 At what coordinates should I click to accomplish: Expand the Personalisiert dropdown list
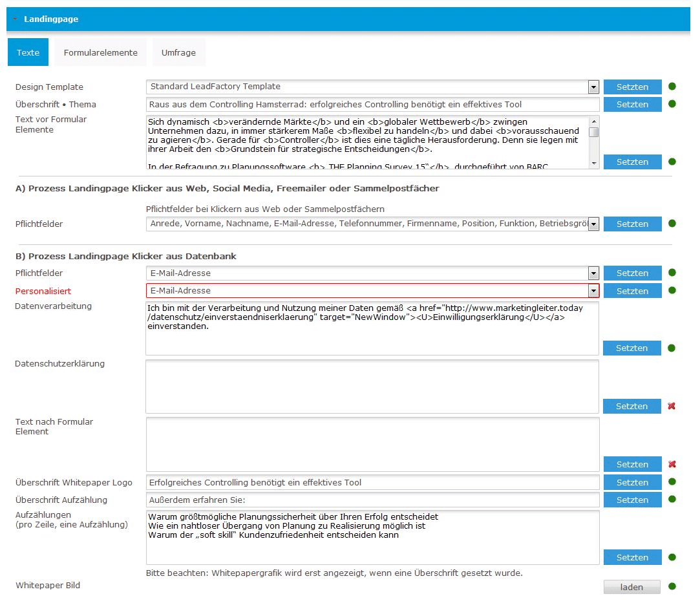(x=593, y=291)
